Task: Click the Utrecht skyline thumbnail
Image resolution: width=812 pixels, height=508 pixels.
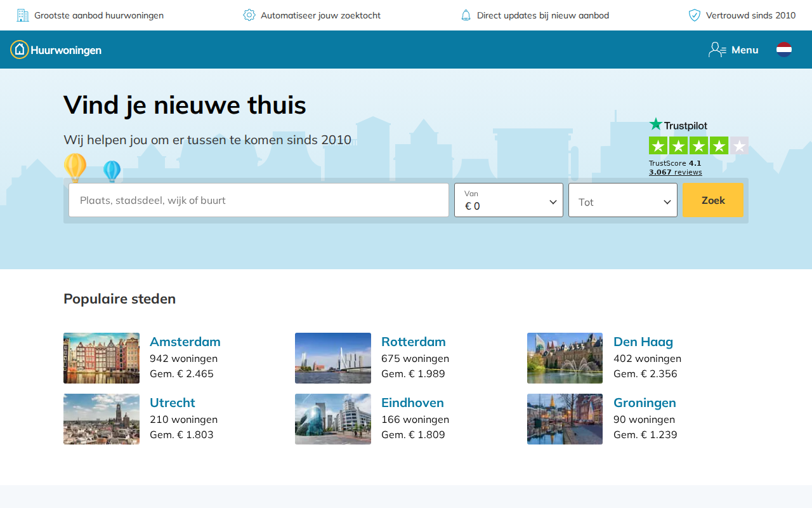Action: tap(101, 419)
